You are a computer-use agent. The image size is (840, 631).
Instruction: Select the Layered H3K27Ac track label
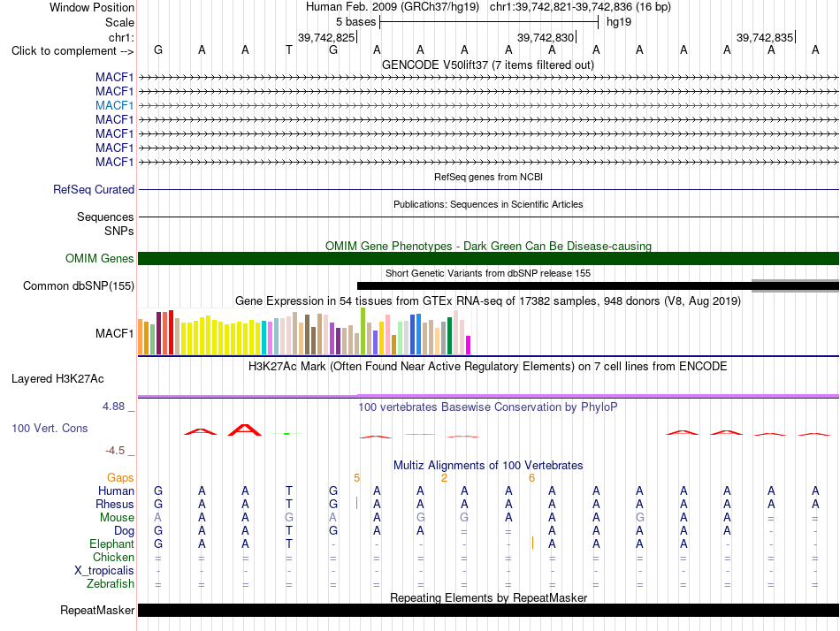point(57,379)
